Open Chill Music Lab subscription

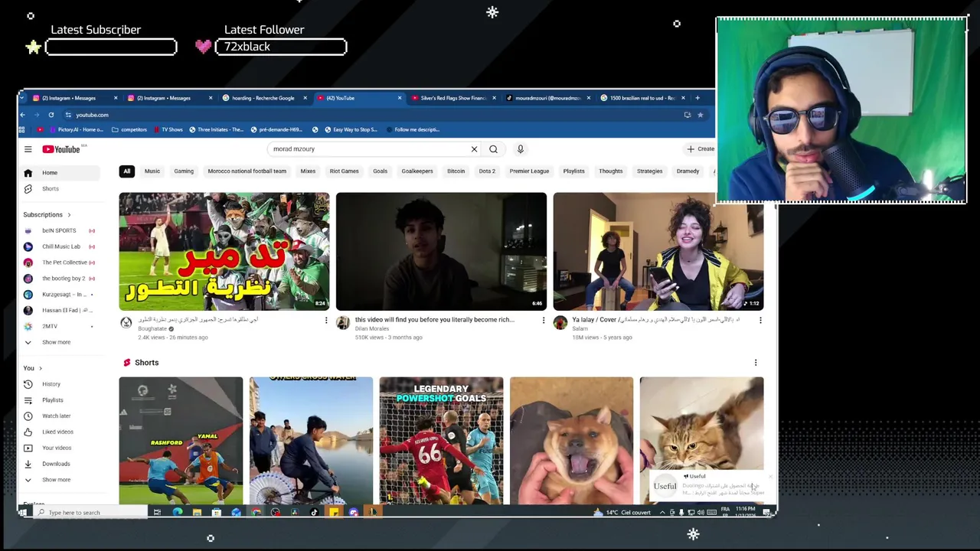click(60, 246)
